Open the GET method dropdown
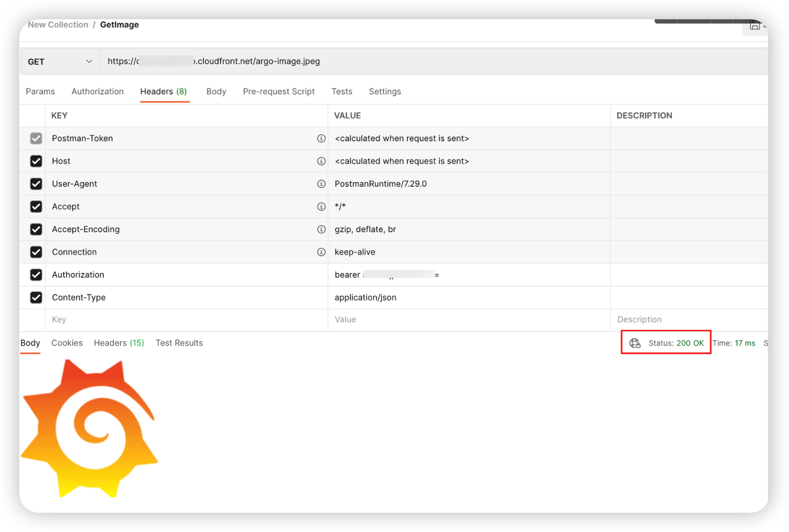 tap(60, 62)
